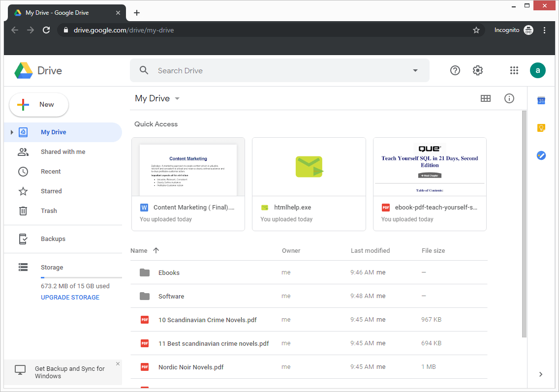The height and width of the screenshot is (392, 559).
Task: Click the PDF icon of Nordic Noir Novels.pdf
Action: pyautogui.click(x=145, y=367)
